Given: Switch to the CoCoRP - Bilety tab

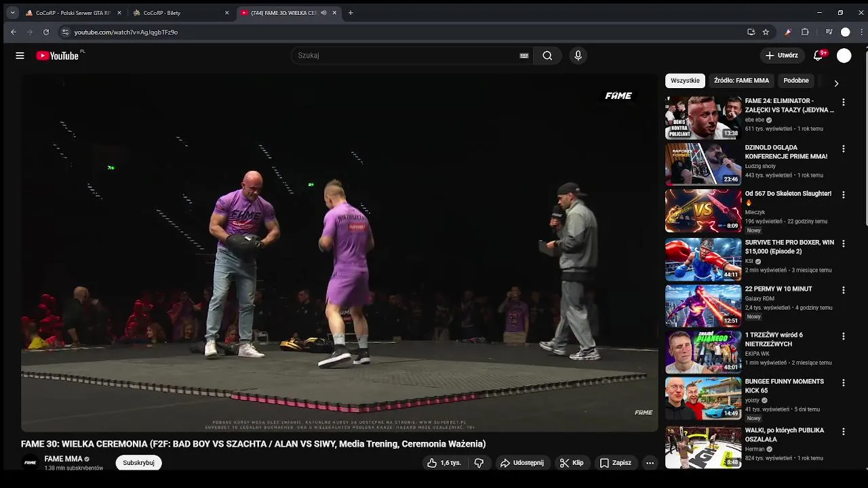Looking at the screenshot, I should click(181, 13).
